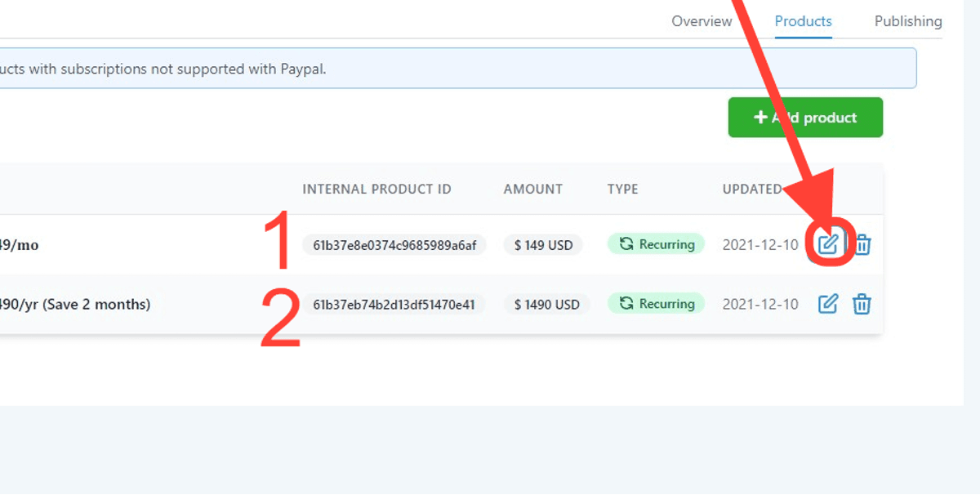
Task: Sort by the Updated column header
Action: click(752, 189)
